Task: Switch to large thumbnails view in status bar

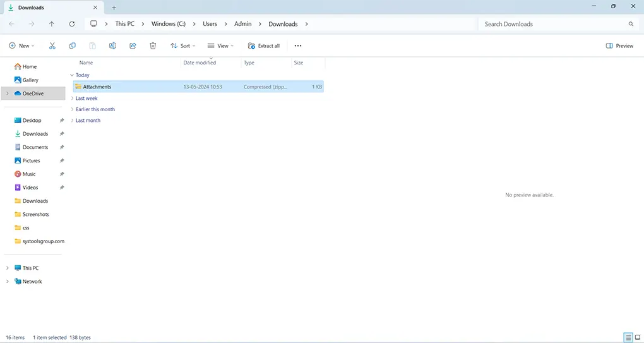Action: [638, 337]
